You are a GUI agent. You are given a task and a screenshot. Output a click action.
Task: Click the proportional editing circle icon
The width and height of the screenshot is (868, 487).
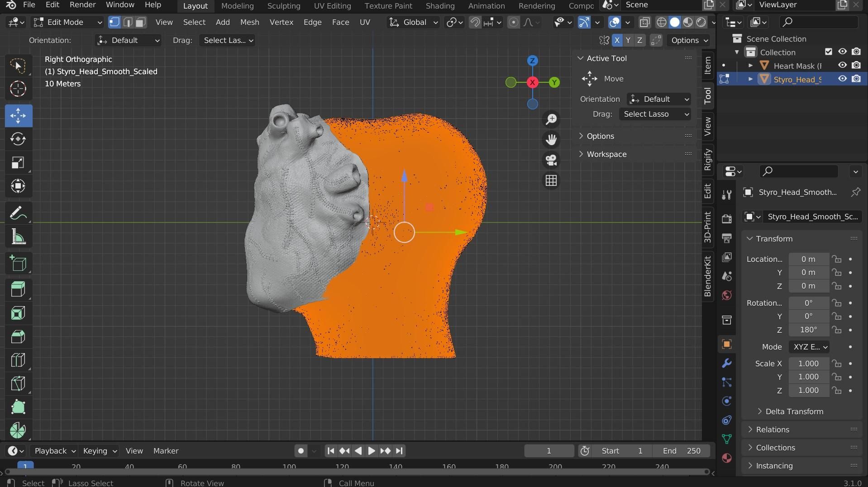[514, 22]
